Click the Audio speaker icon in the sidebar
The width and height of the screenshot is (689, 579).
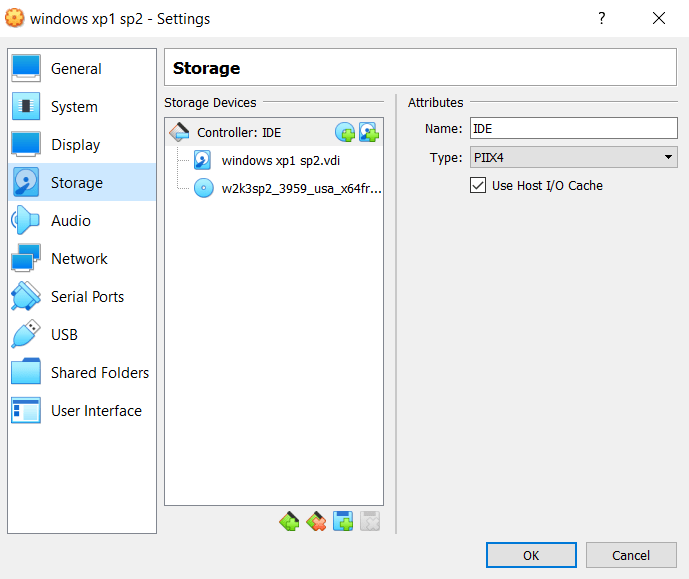coord(25,220)
